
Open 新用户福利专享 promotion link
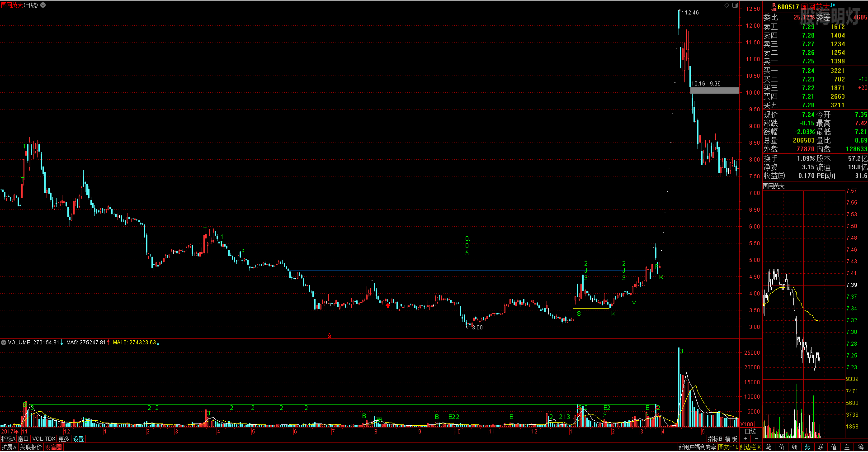697,447
